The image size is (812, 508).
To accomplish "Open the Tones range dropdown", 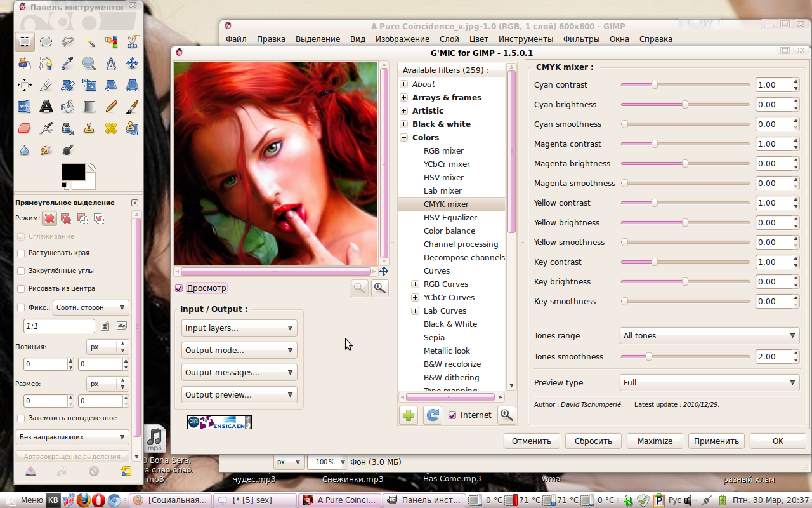I will point(709,336).
